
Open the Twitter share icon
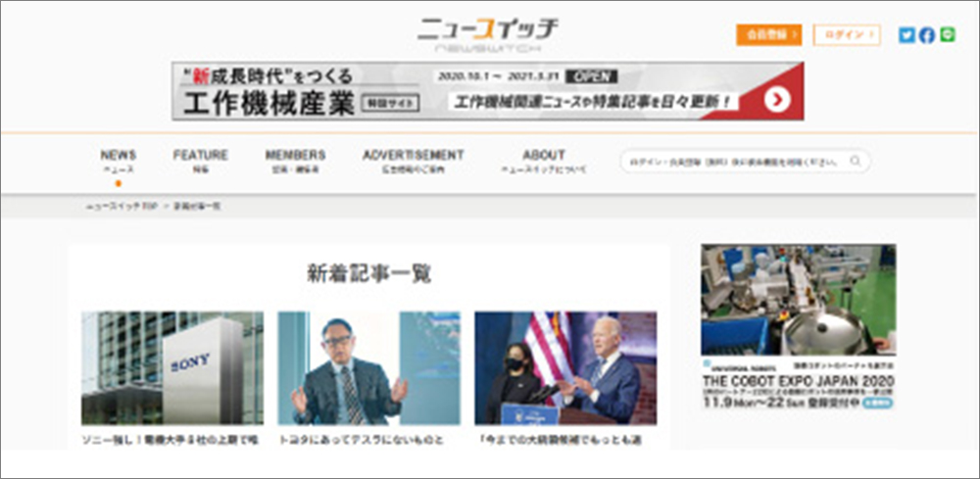(x=906, y=35)
